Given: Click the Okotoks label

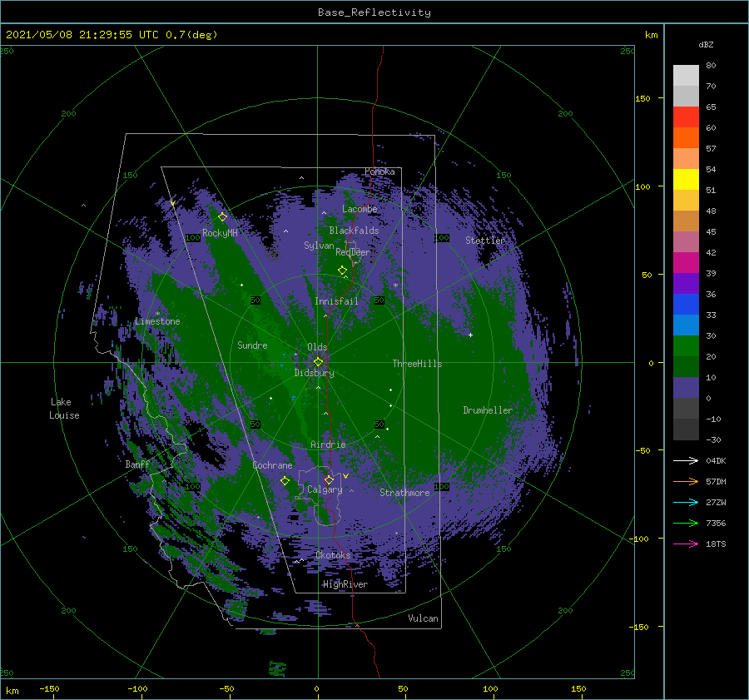Looking at the screenshot, I should (334, 555).
